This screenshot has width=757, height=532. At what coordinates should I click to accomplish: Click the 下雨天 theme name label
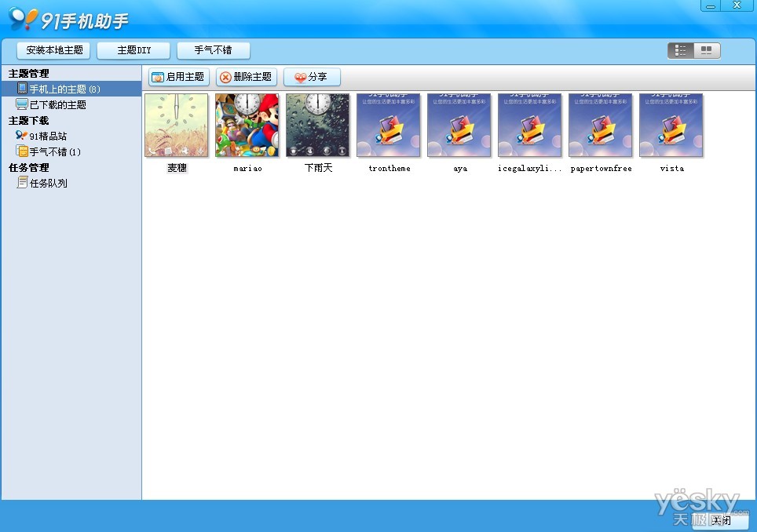tap(319, 168)
